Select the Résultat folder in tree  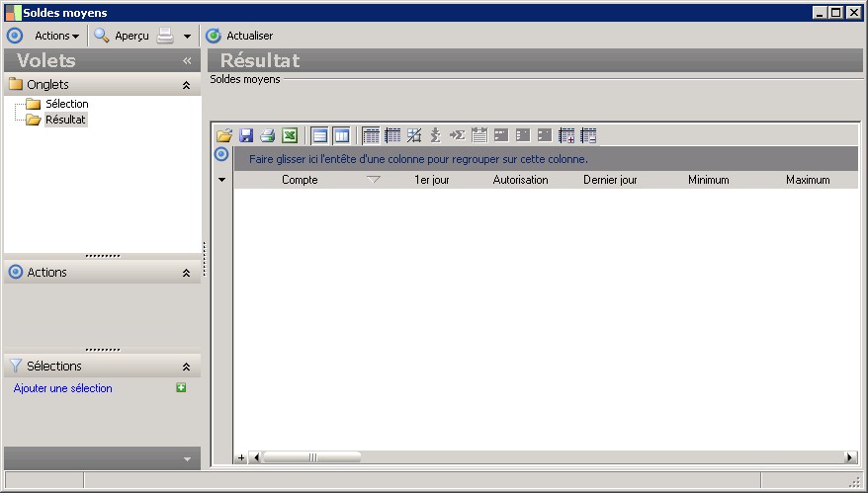(x=65, y=120)
